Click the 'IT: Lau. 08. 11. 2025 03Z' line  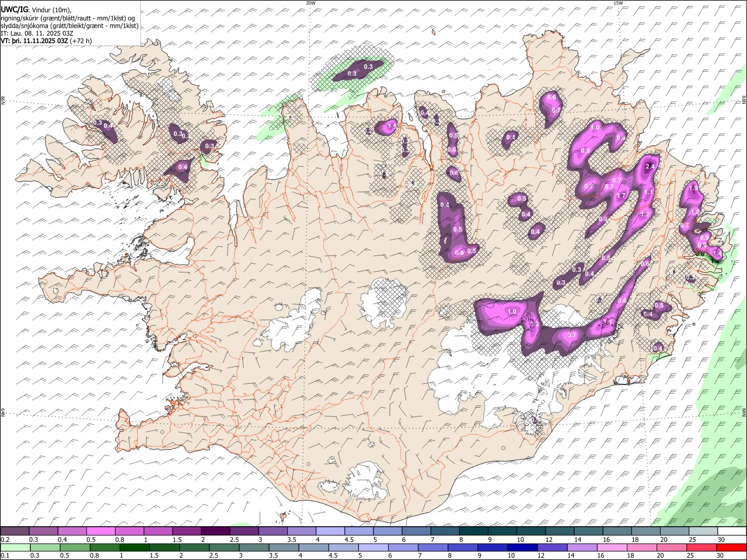point(37,33)
